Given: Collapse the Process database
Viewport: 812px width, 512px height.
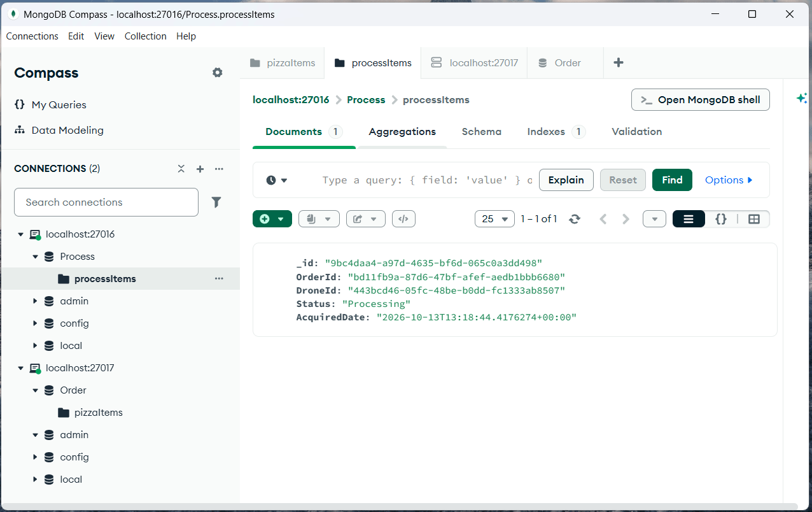Looking at the screenshot, I should (35, 257).
